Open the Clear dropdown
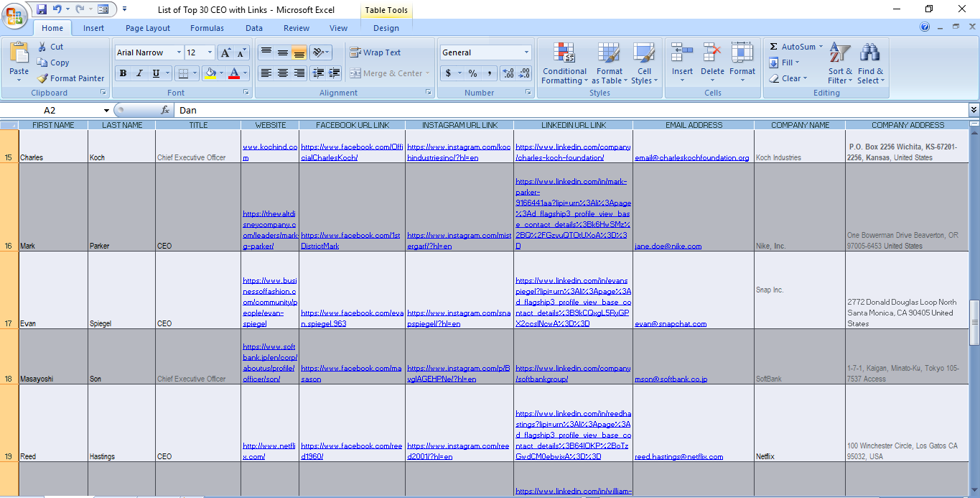 click(x=788, y=78)
